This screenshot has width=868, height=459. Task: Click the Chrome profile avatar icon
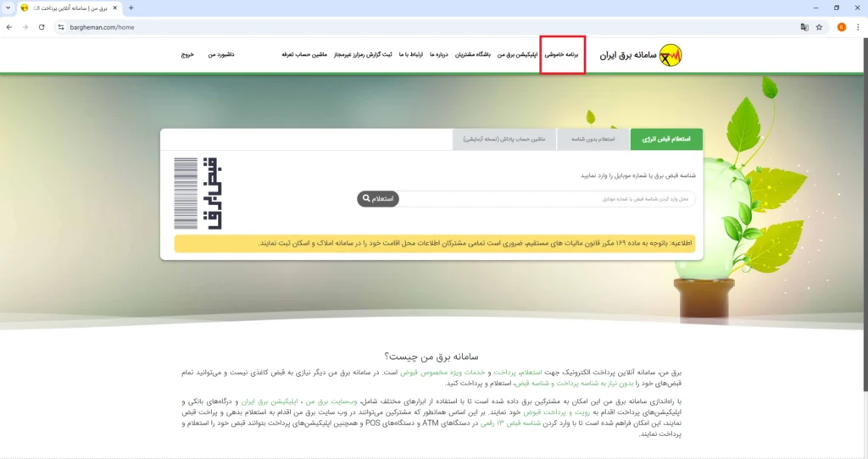click(x=841, y=27)
